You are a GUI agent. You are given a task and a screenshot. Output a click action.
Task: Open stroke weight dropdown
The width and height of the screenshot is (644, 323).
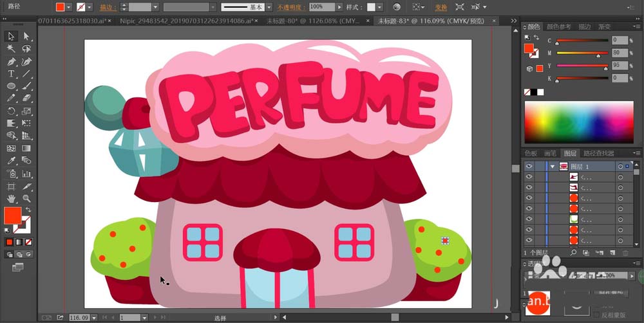coord(155,7)
